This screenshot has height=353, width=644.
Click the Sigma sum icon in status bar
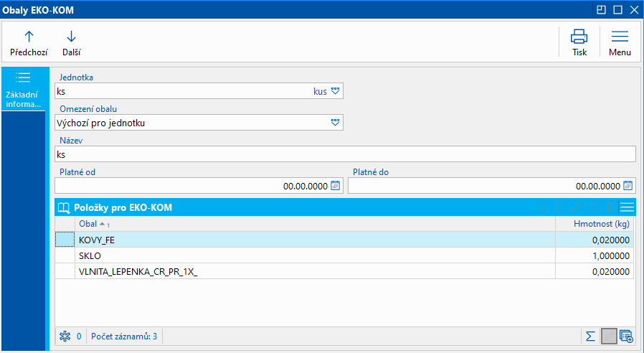590,336
